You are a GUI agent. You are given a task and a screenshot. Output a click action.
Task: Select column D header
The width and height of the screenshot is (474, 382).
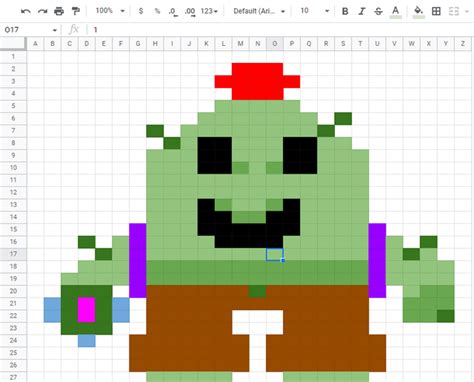tap(87, 44)
